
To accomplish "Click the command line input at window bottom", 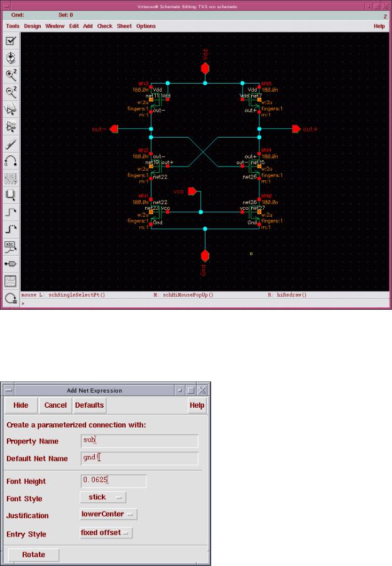I will point(205,303).
